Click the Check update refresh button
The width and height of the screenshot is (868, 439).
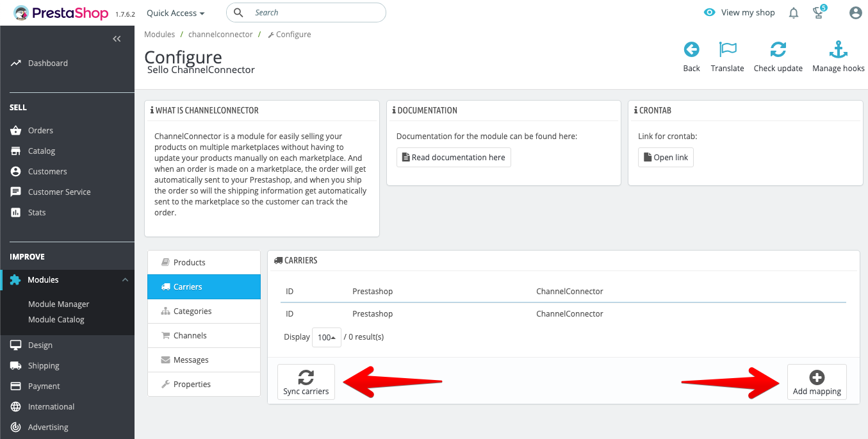tap(778, 57)
